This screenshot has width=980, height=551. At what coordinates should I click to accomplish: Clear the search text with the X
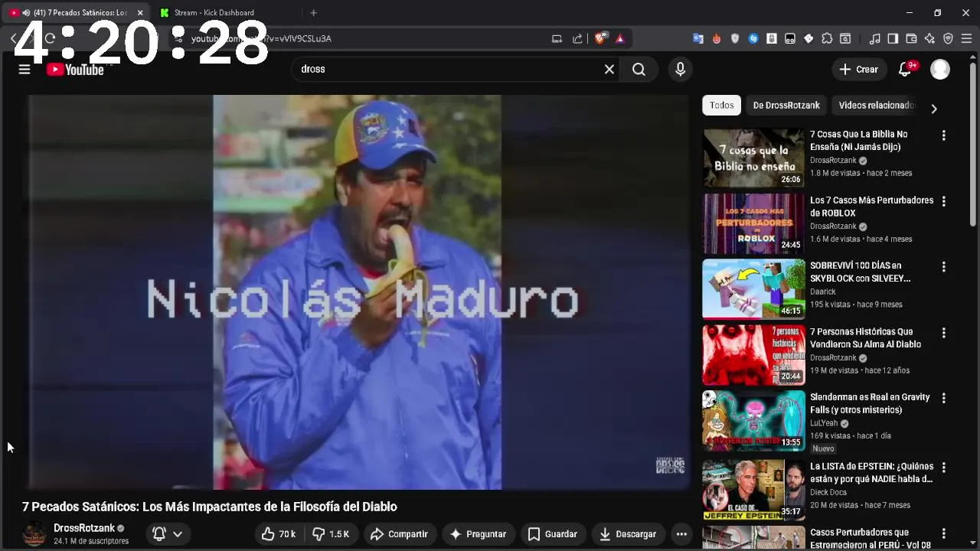(609, 70)
